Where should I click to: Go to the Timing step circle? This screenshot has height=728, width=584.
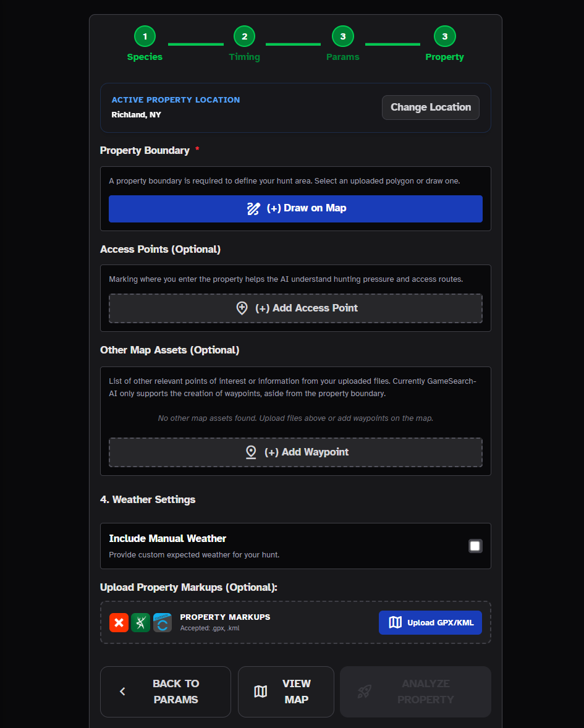(x=244, y=36)
